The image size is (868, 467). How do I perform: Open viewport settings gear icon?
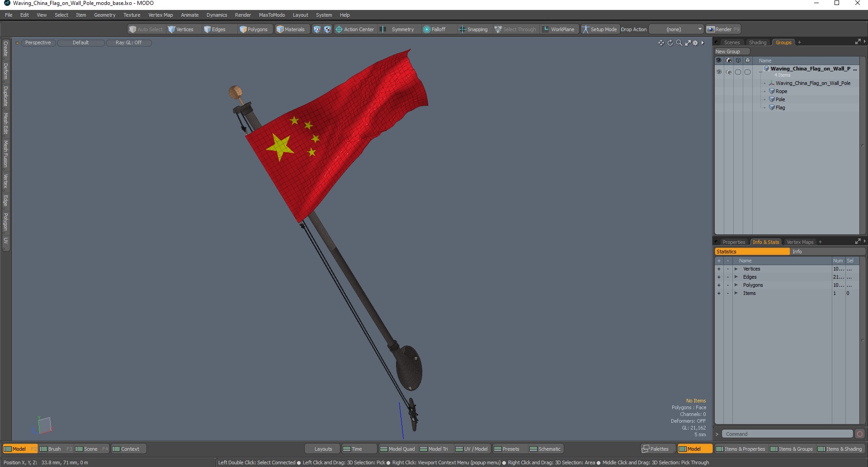[695, 43]
